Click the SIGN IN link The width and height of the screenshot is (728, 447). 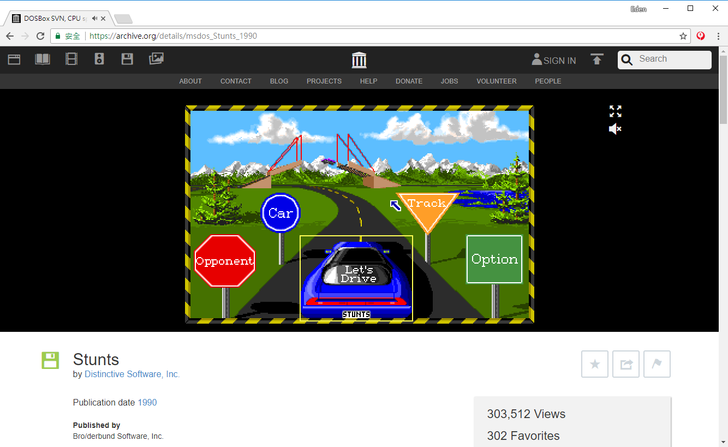coord(554,60)
